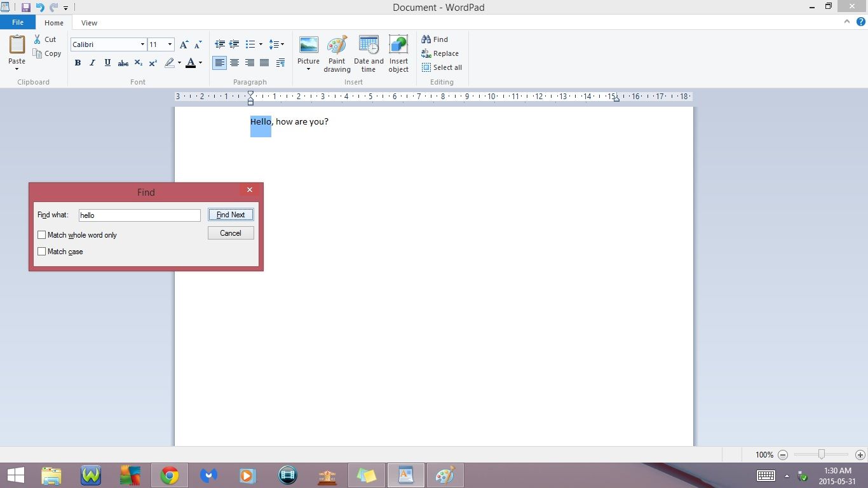Enable Match whole word only
Viewport: 868px width, 488px height.
point(42,234)
